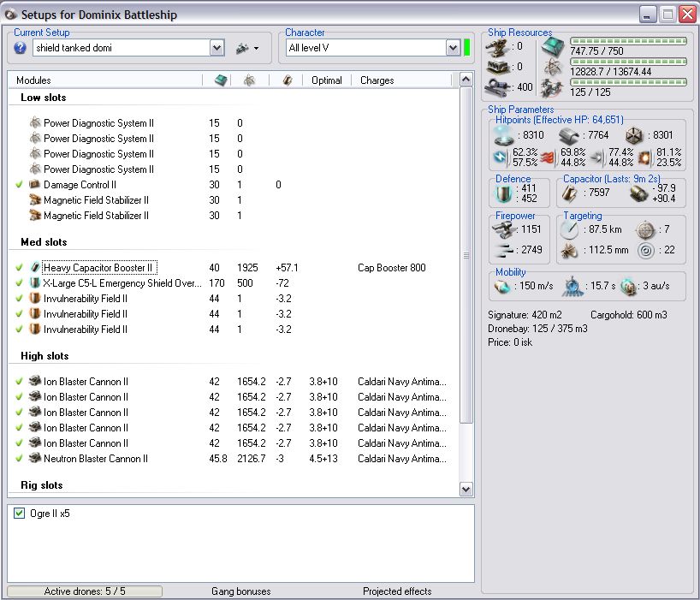This screenshot has height=600, width=700.
Task: Click the Firepower turret icon showing 1151
Action: click(503, 229)
